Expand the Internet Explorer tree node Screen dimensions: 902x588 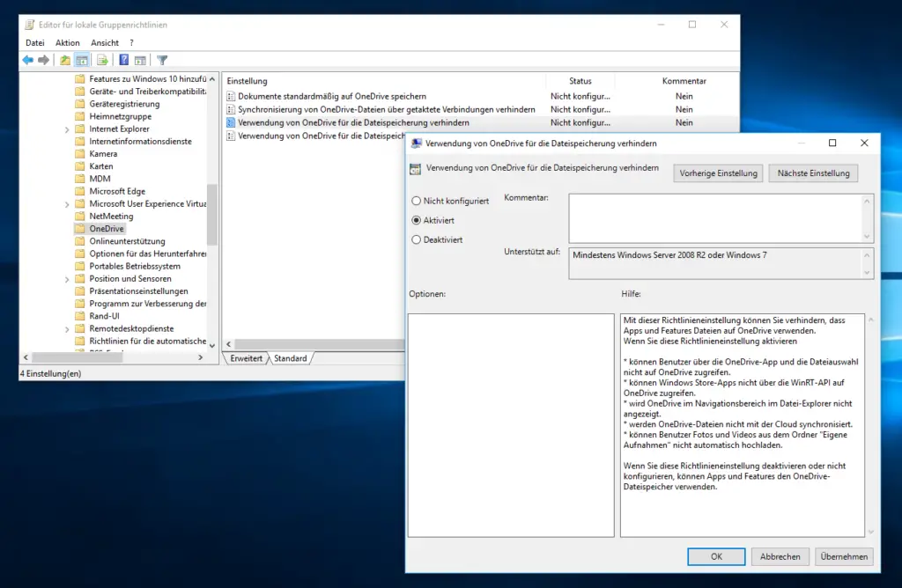pos(67,129)
